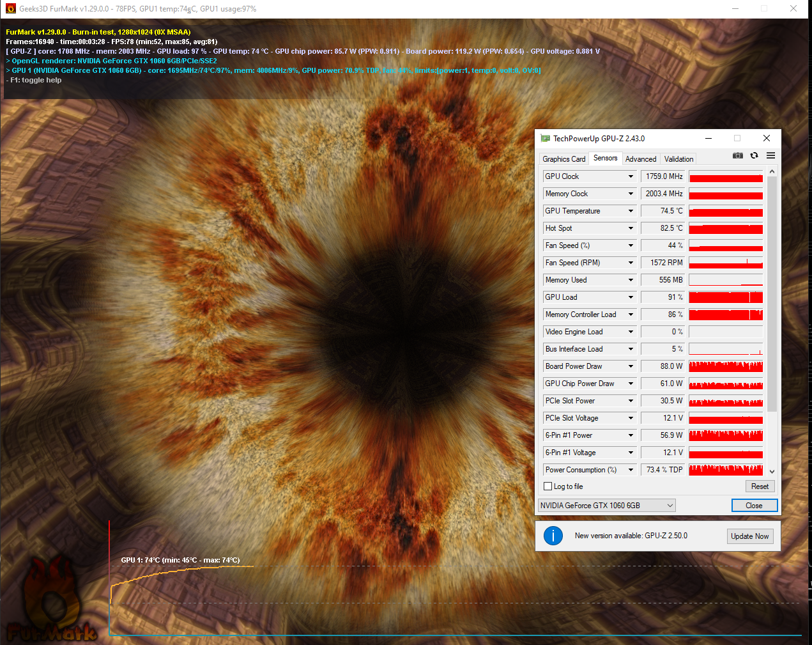Toggle Hot Spot sensor graph display
Image resolution: width=812 pixels, height=645 pixels.
click(726, 228)
